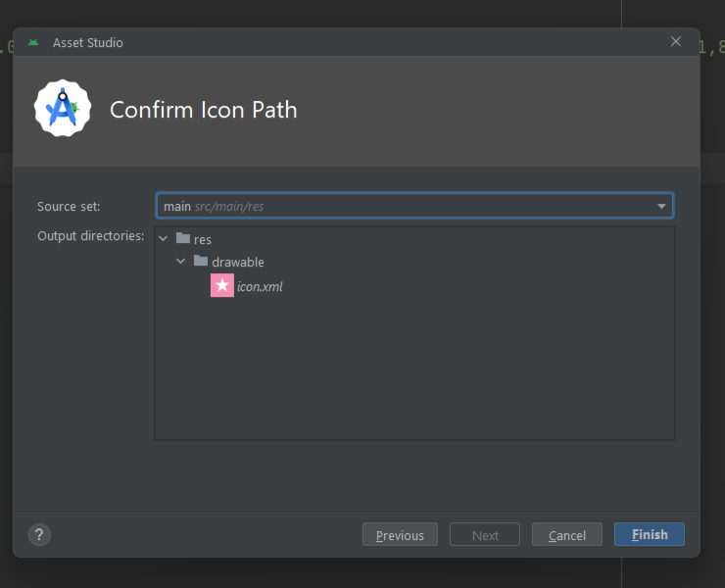Click the Finish button

(650, 535)
